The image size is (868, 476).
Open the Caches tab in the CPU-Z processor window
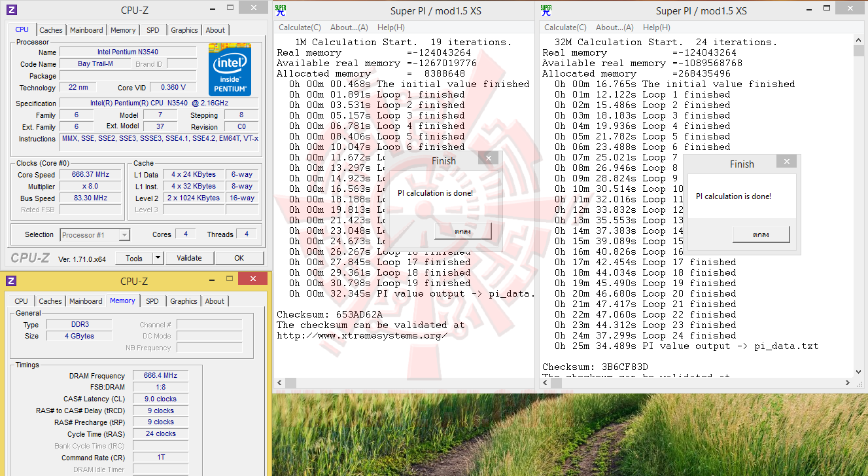pos(51,30)
